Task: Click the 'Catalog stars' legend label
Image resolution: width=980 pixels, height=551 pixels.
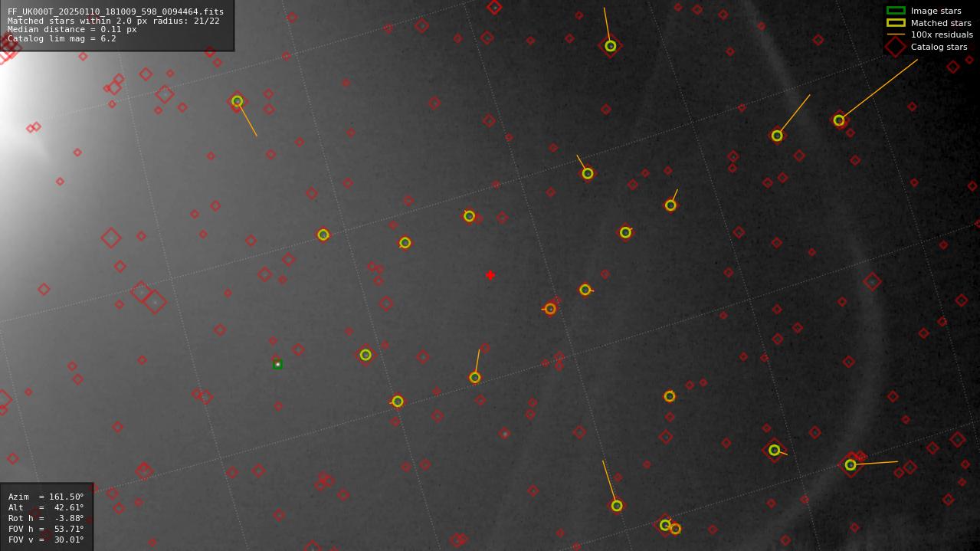Action: click(939, 47)
